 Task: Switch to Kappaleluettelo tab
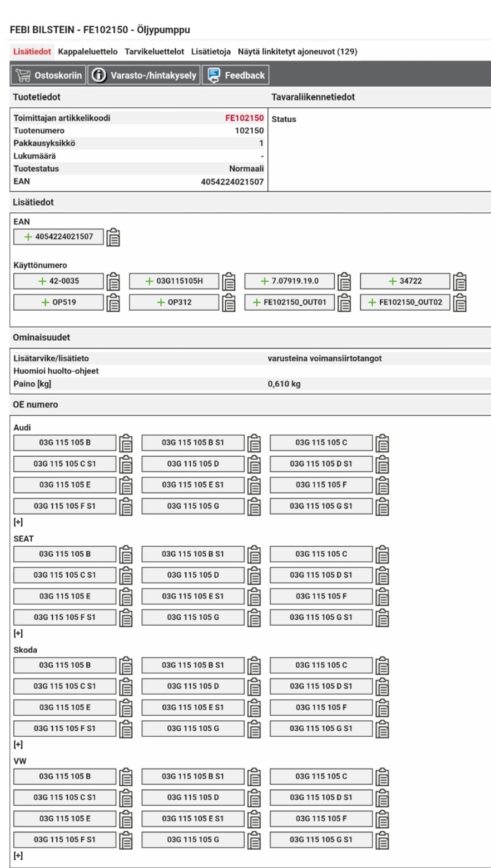pyautogui.click(x=88, y=52)
